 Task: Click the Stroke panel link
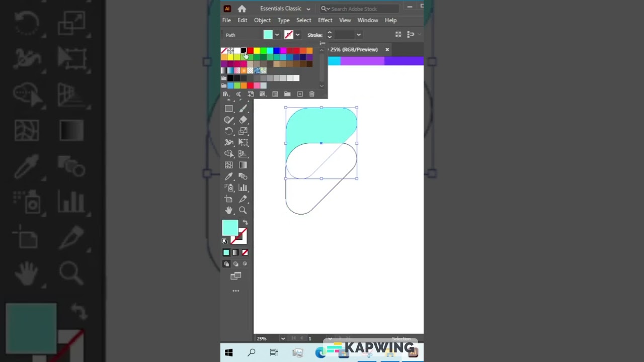click(x=315, y=35)
